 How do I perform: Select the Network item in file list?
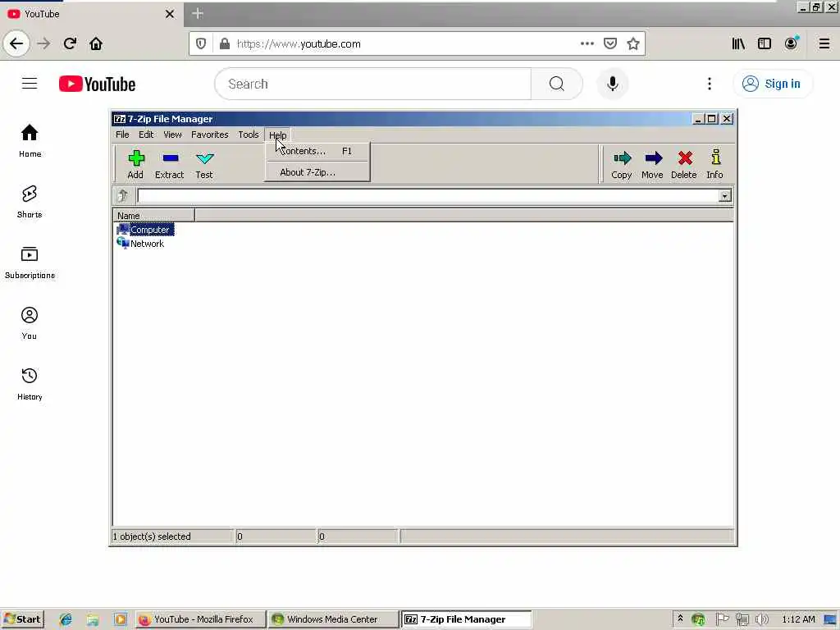click(140, 243)
